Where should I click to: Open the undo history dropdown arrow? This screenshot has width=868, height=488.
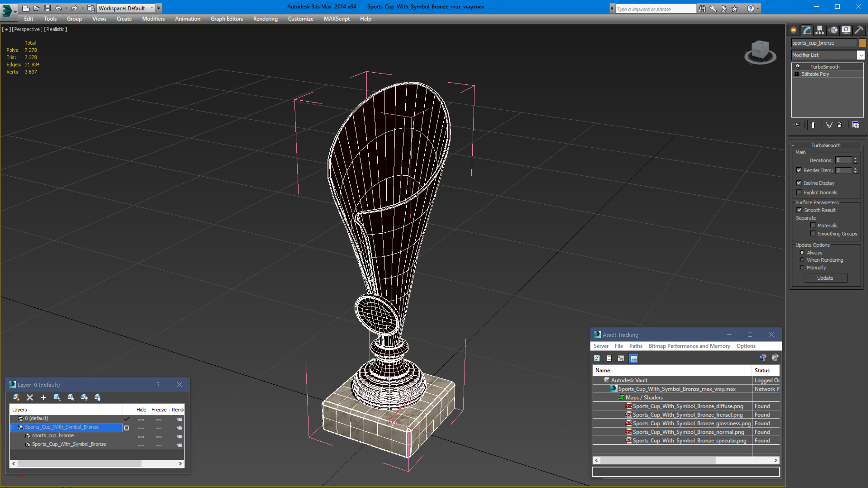click(66, 8)
